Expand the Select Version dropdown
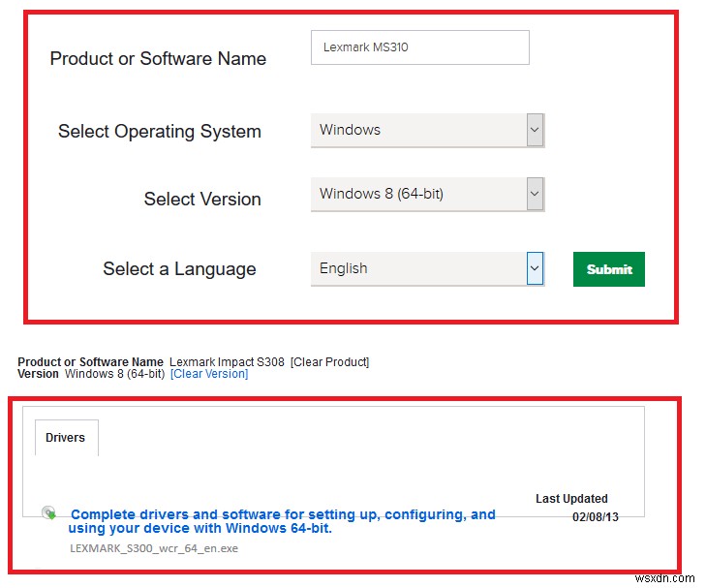The width and height of the screenshot is (706, 588). [427, 194]
